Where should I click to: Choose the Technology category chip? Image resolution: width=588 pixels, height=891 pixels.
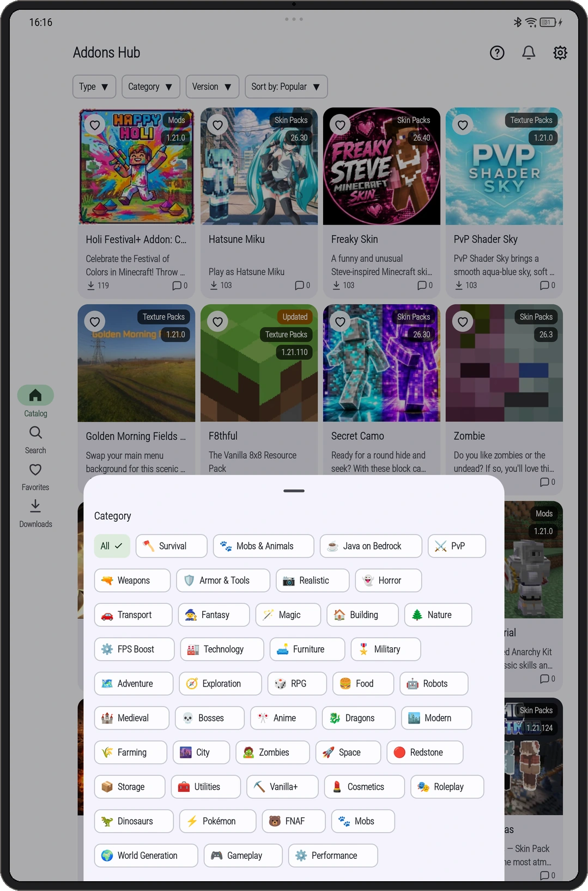pos(222,649)
